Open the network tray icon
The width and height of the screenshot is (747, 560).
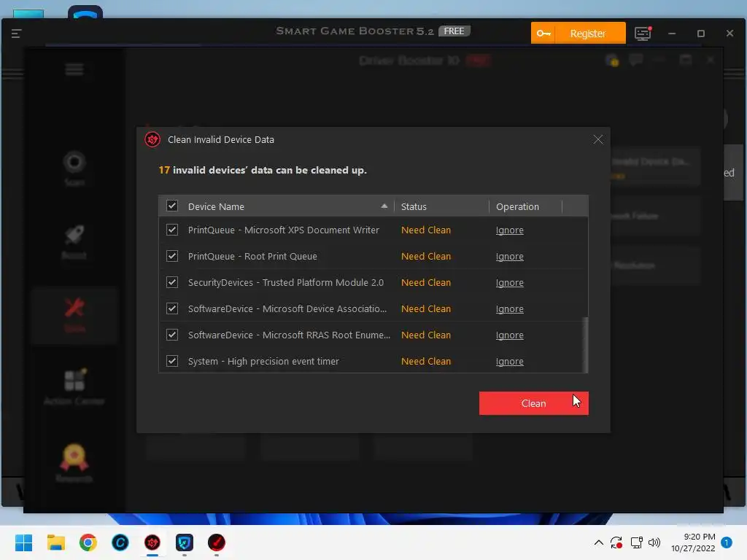click(x=636, y=542)
